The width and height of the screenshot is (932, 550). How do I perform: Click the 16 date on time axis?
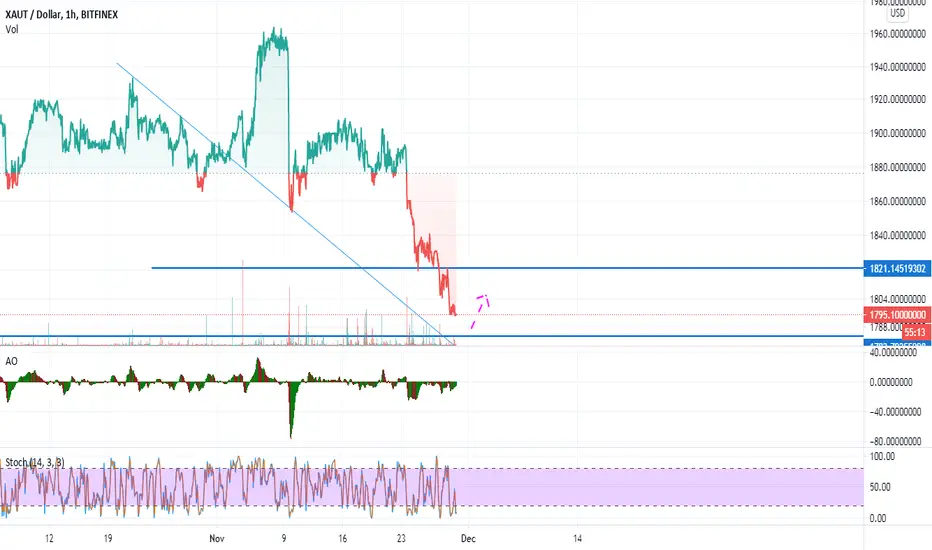coord(342,539)
